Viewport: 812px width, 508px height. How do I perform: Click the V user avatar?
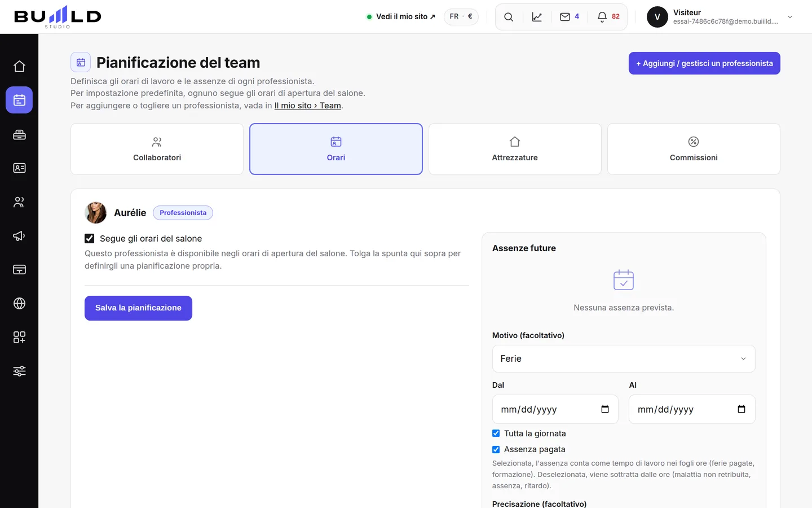pyautogui.click(x=657, y=17)
